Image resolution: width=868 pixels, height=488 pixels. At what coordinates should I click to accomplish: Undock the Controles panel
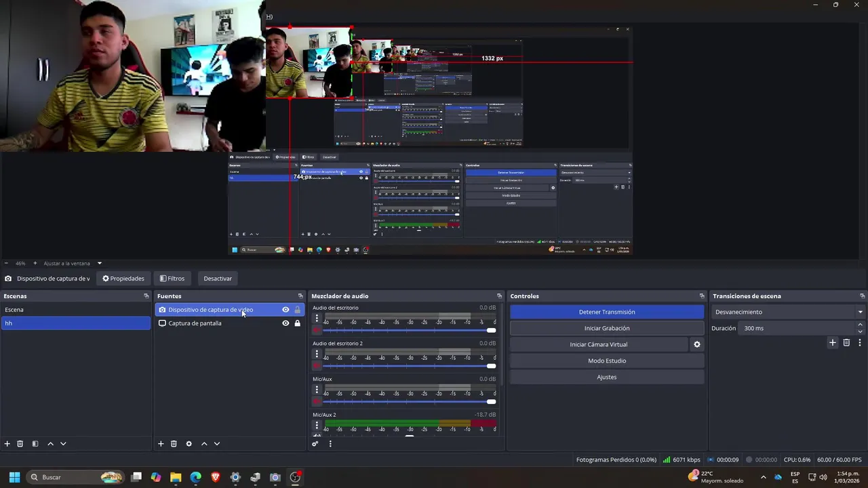pos(702,296)
